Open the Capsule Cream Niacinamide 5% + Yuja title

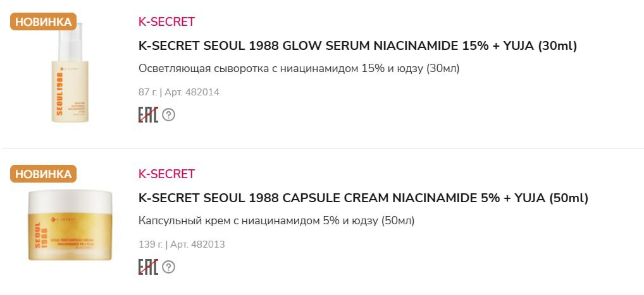[x=363, y=198]
